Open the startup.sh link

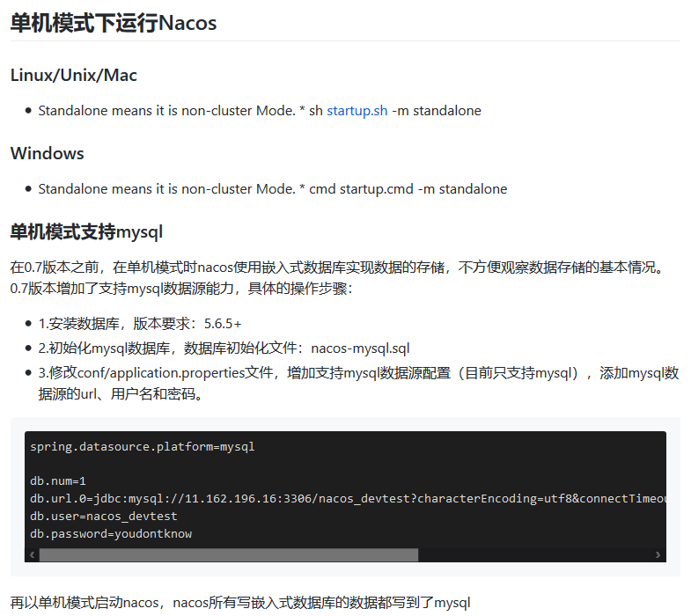(x=357, y=111)
